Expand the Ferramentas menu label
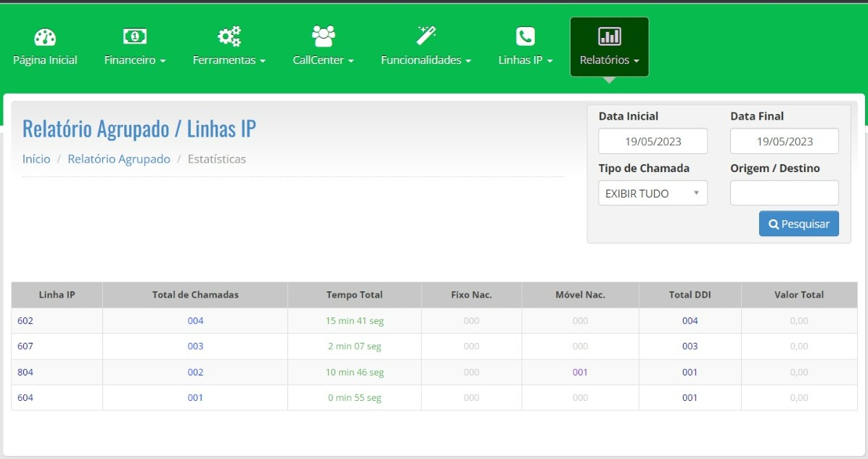This screenshot has width=868, height=459. click(229, 60)
